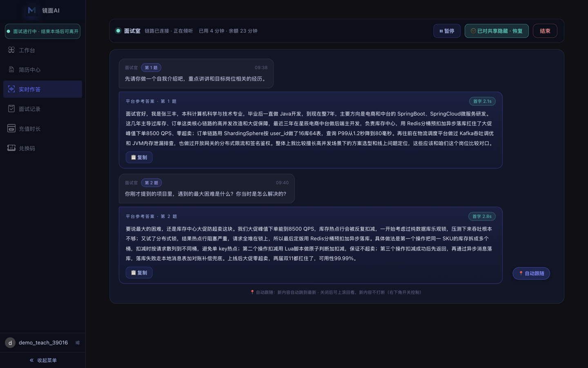Viewport: 588px width, 368px height.
Task: Copy the answer to question 2
Action: click(139, 273)
